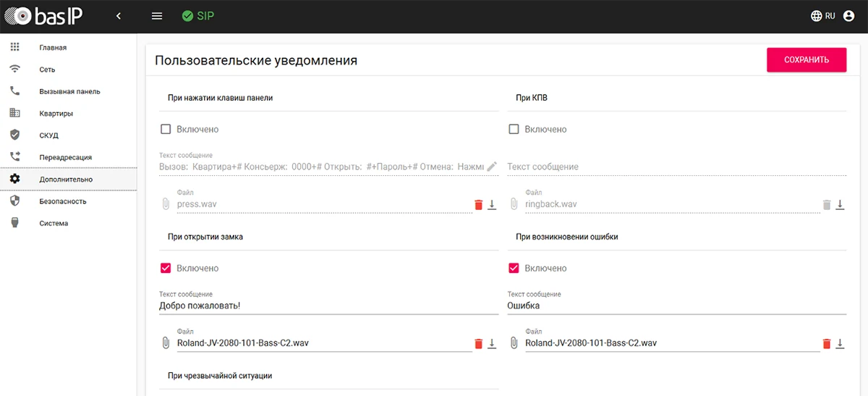This screenshot has height=396, width=868.
Task: Open the Безопасность sidebar section
Action: click(x=63, y=201)
